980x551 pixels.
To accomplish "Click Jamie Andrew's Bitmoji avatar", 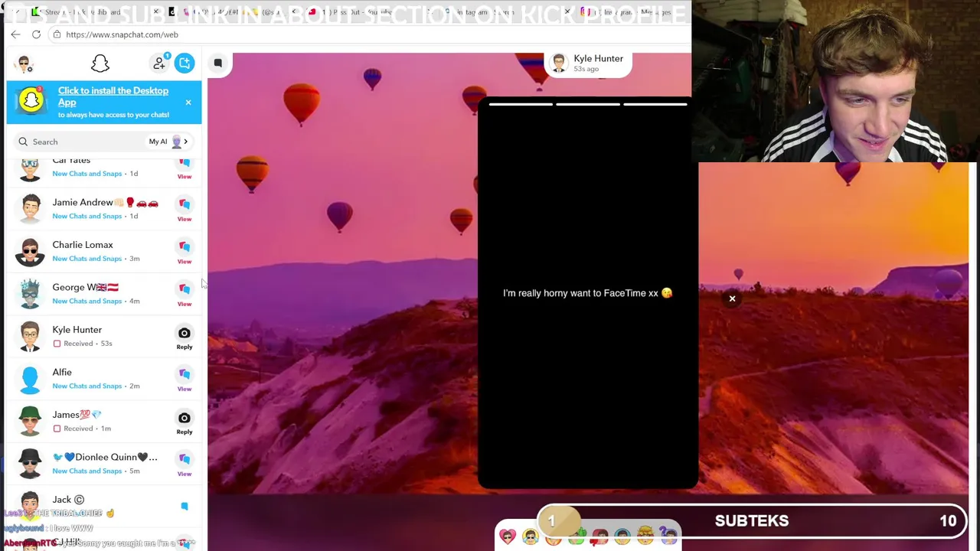I will pyautogui.click(x=30, y=208).
